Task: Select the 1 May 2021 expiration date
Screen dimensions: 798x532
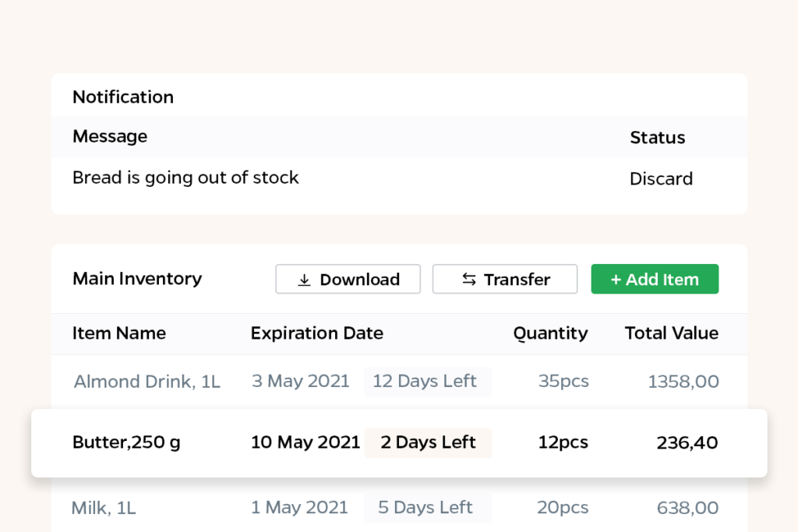Action: point(299,508)
